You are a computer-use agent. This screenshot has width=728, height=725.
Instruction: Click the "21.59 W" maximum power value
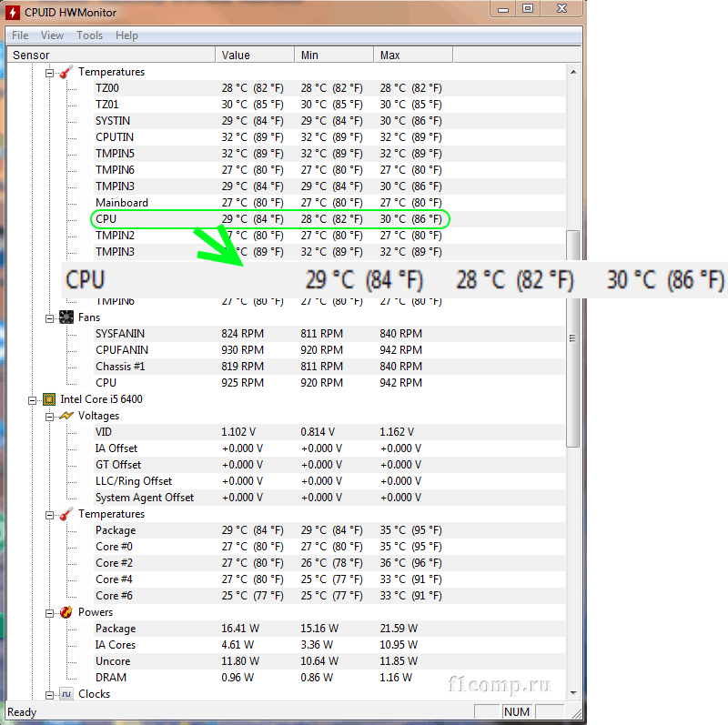tap(399, 629)
